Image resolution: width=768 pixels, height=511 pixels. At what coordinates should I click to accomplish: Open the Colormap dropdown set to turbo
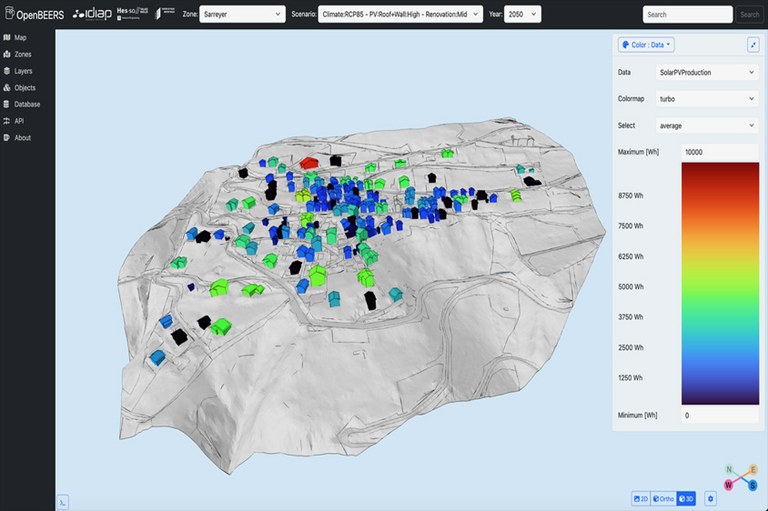(706, 99)
